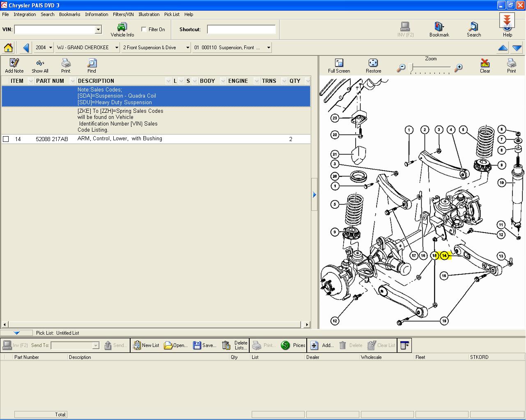Select part number 52088 217AB

point(52,139)
